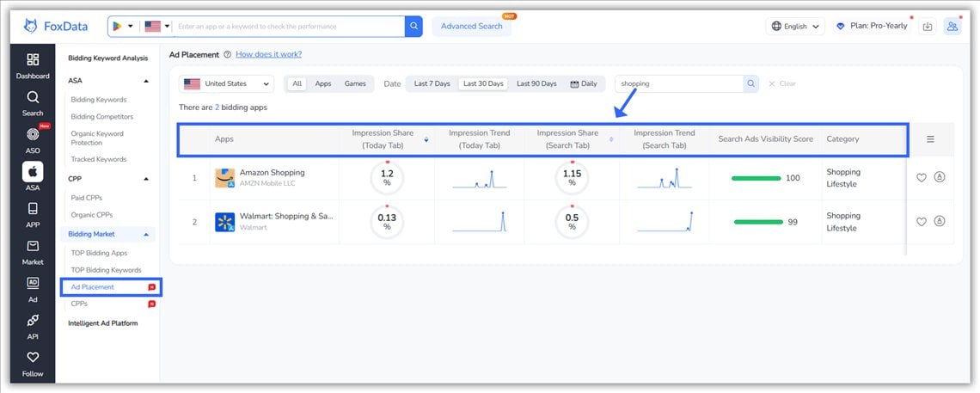Select Last 7 Days range
The image size is (980, 393).
(432, 83)
